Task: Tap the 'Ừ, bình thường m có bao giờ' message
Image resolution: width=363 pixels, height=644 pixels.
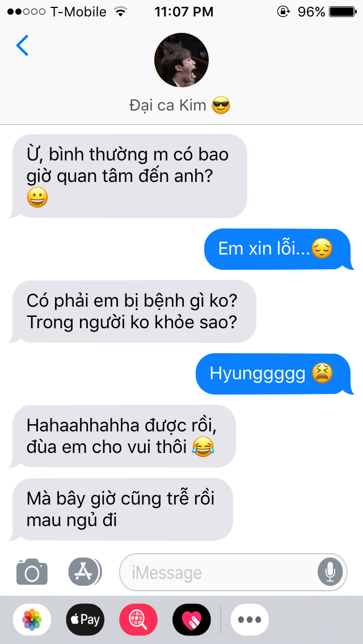Action: (x=128, y=176)
